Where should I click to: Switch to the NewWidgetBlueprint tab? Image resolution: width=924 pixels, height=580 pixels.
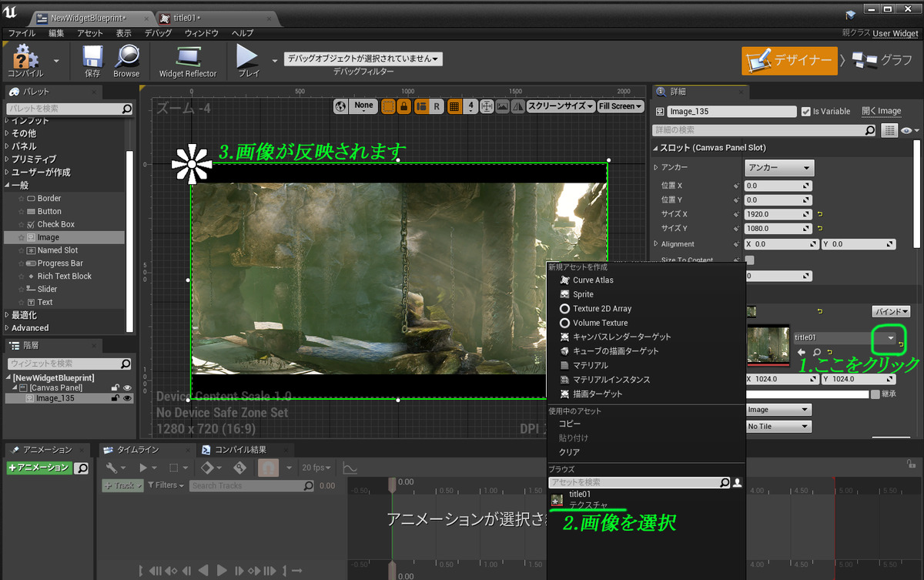[90, 18]
